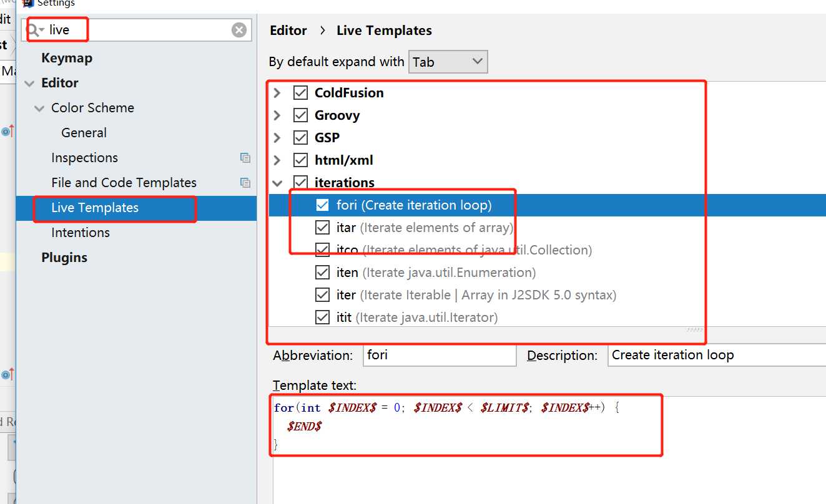Click the html/xml group label
Screen dimensions: 826x504
tap(344, 160)
